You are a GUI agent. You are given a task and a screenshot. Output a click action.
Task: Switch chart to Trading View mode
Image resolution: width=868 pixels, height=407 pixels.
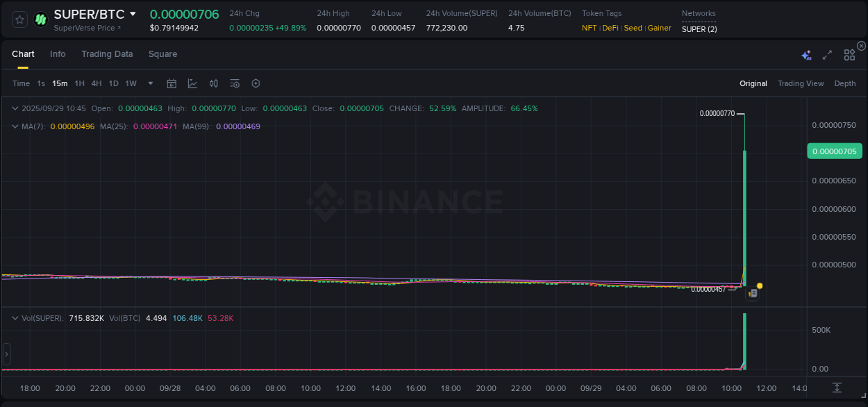click(x=800, y=83)
